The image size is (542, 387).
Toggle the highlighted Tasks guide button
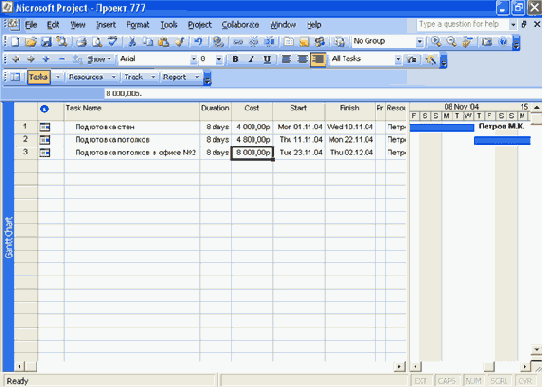[38, 77]
